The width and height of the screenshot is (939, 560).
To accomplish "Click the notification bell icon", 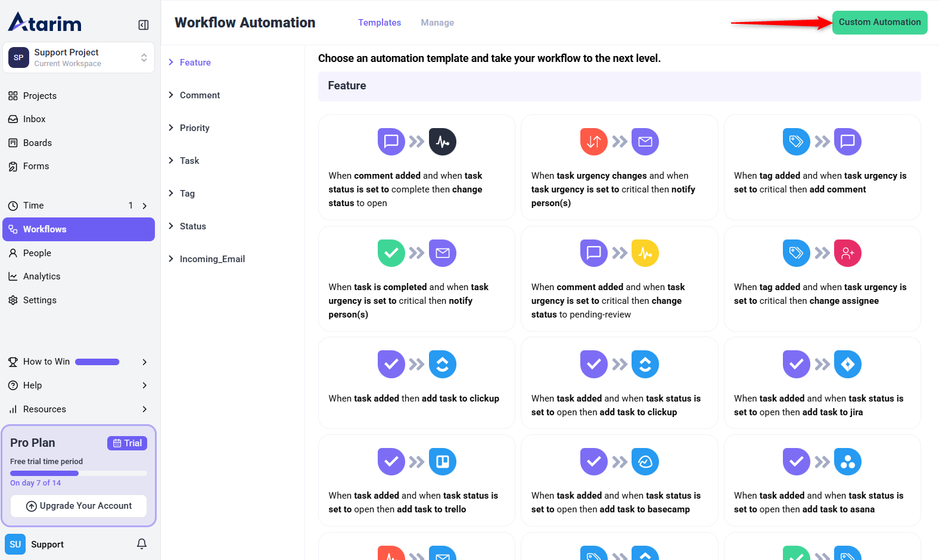I will click(x=142, y=544).
